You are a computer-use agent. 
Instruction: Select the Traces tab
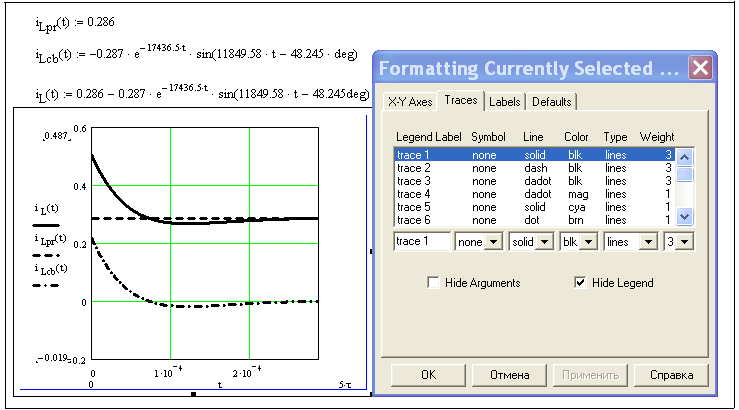pos(460,100)
